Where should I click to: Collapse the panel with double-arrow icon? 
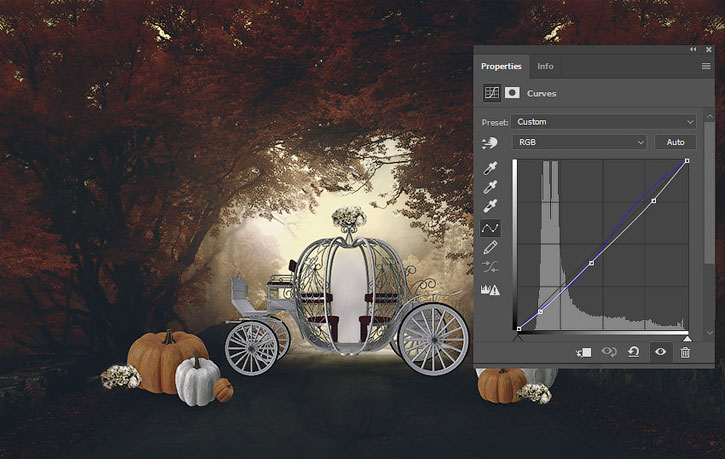693,49
